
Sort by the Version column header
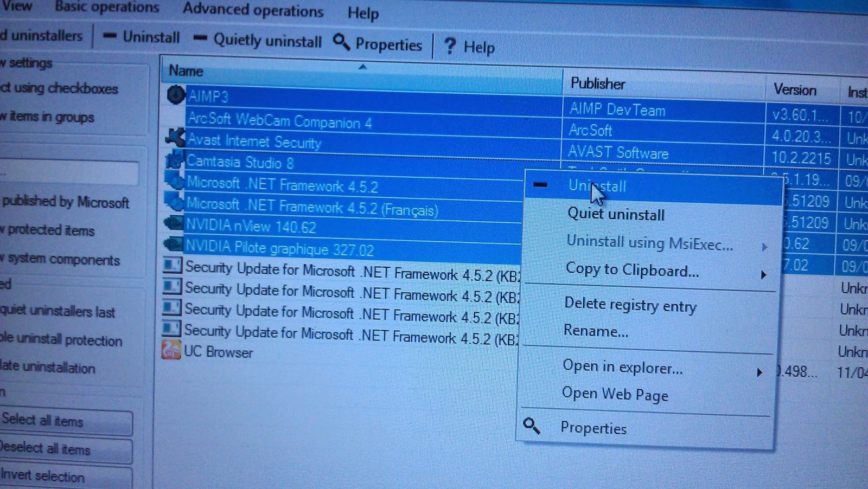click(x=802, y=89)
